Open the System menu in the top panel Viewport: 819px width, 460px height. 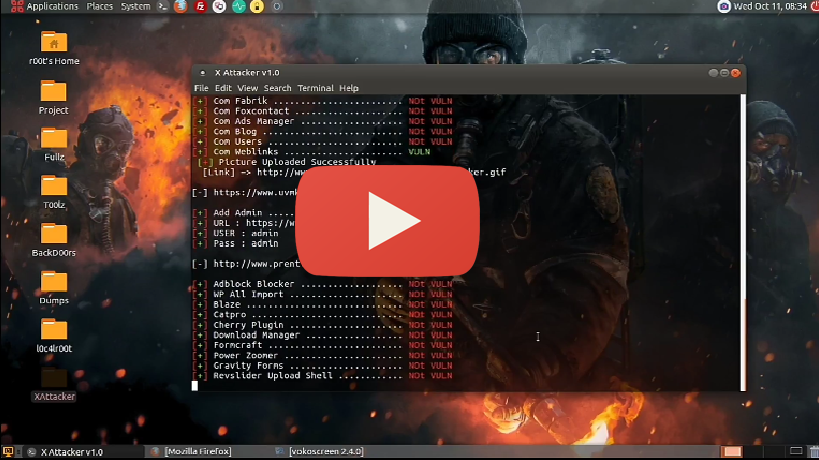point(135,6)
